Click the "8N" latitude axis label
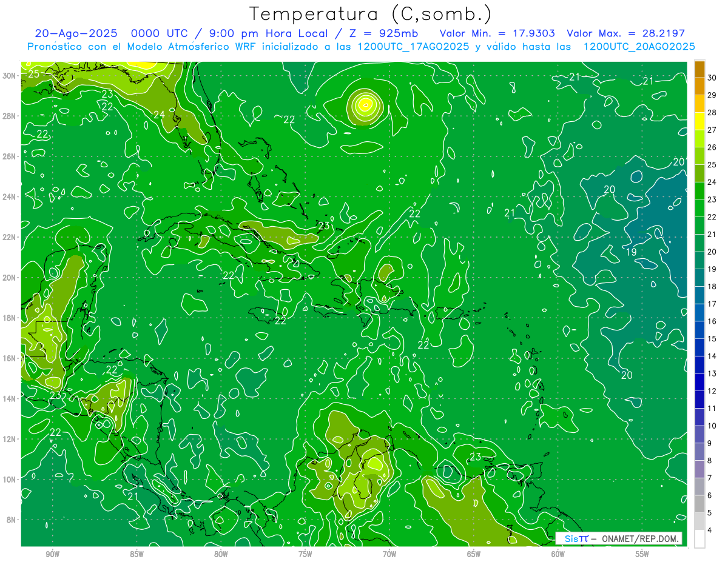Screen dimensions: 728x562 tap(12, 520)
